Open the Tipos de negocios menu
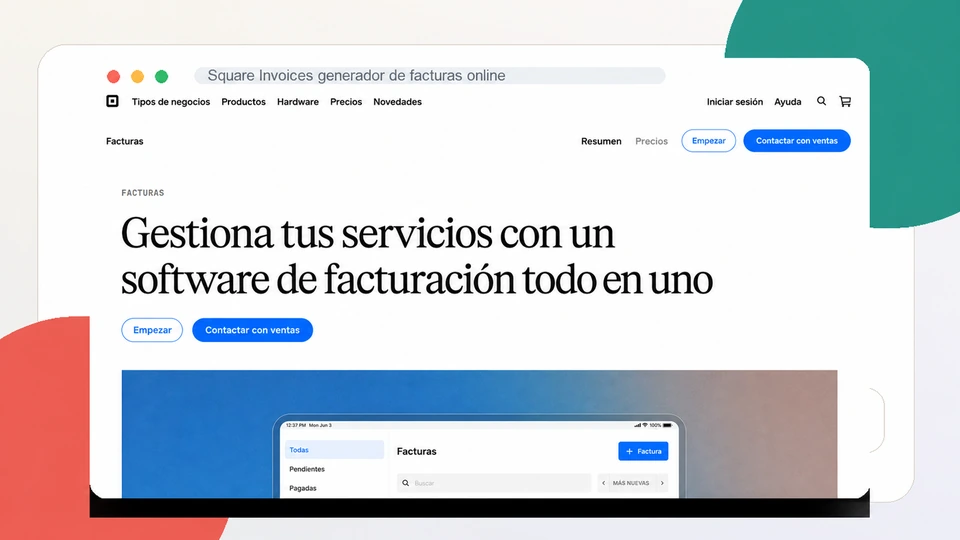 (171, 102)
